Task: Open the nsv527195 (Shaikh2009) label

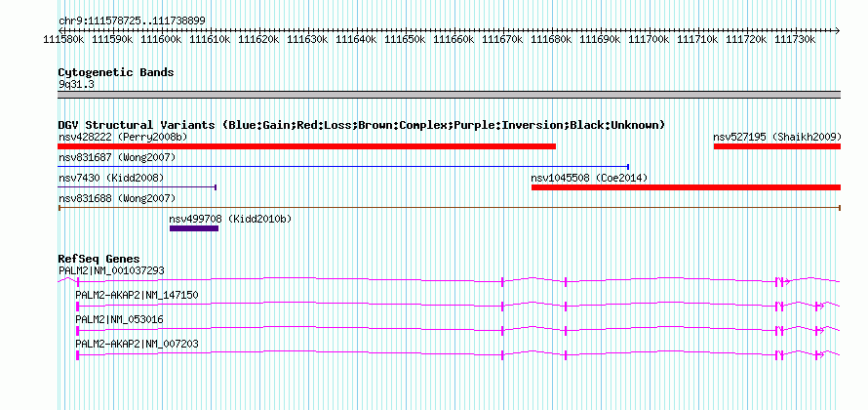Action: [x=777, y=137]
